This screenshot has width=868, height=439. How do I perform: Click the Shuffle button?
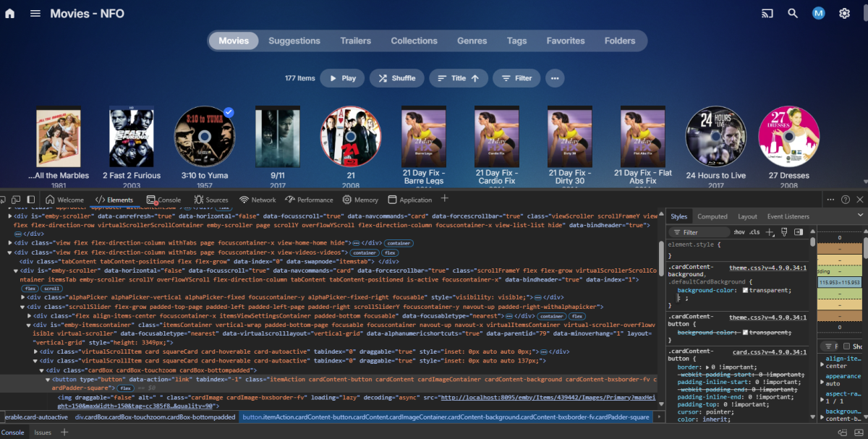(396, 77)
